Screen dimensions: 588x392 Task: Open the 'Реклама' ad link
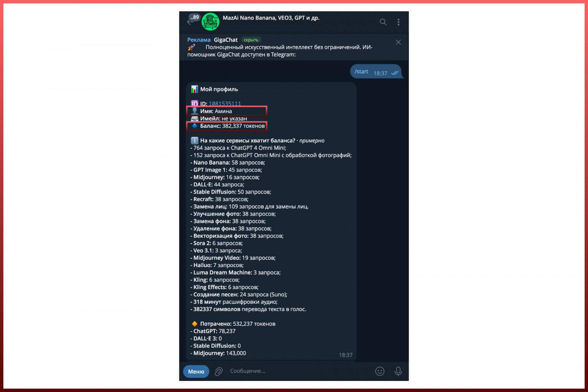[x=199, y=40]
